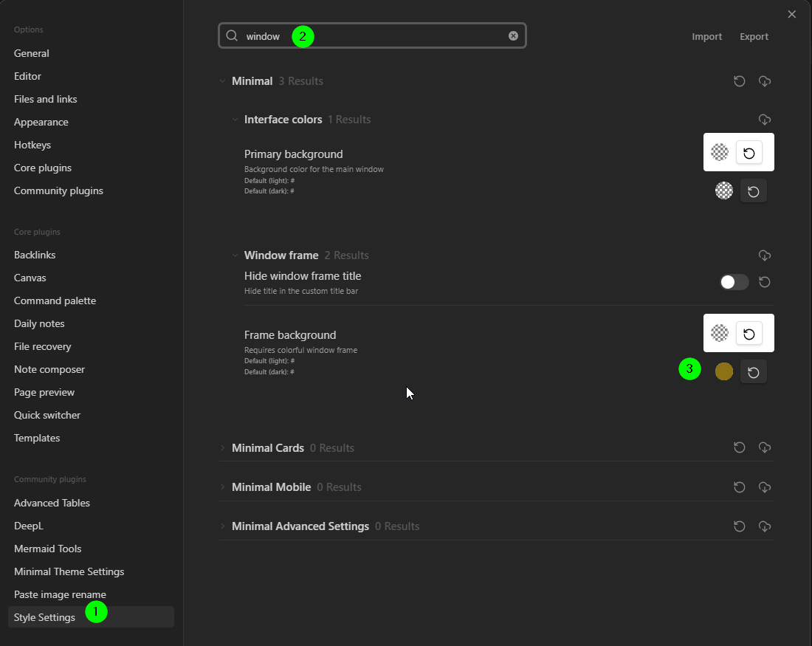Open the Appearance settings tab
Image resolution: width=812 pixels, height=646 pixels.
click(x=41, y=122)
